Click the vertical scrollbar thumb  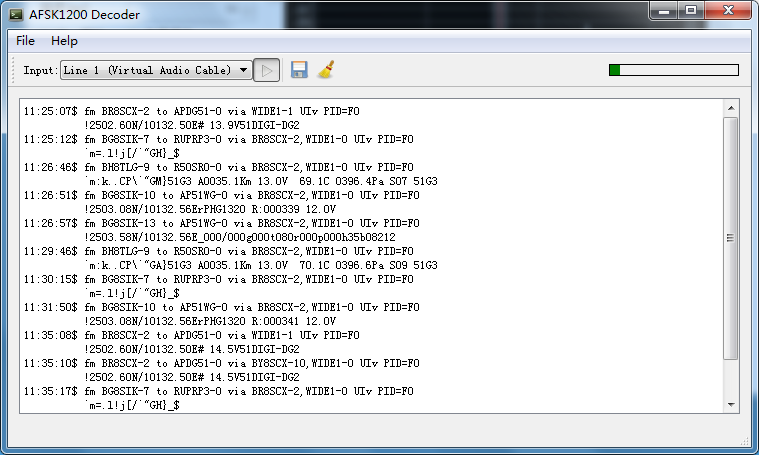[x=731, y=238]
